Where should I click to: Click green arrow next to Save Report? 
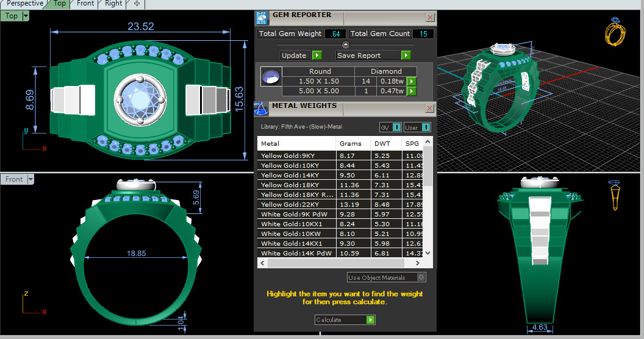click(406, 55)
